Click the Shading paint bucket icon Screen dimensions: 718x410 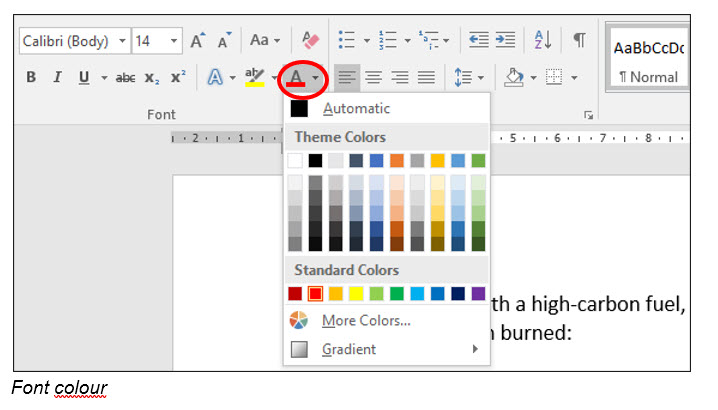pos(514,77)
